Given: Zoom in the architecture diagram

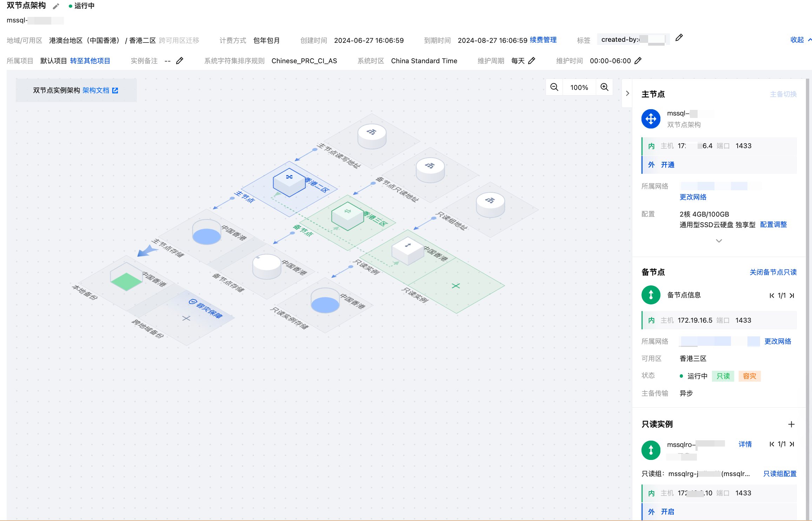Looking at the screenshot, I should click(x=604, y=87).
